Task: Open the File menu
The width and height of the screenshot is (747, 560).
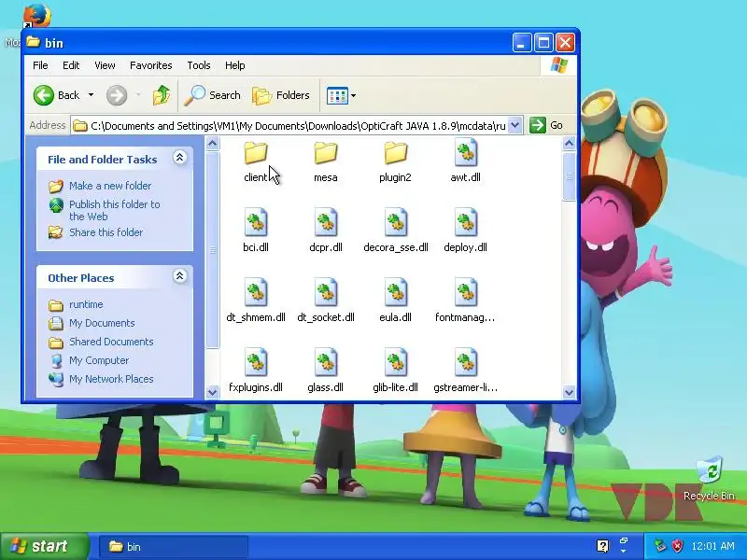Action: (x=40, y=65)
